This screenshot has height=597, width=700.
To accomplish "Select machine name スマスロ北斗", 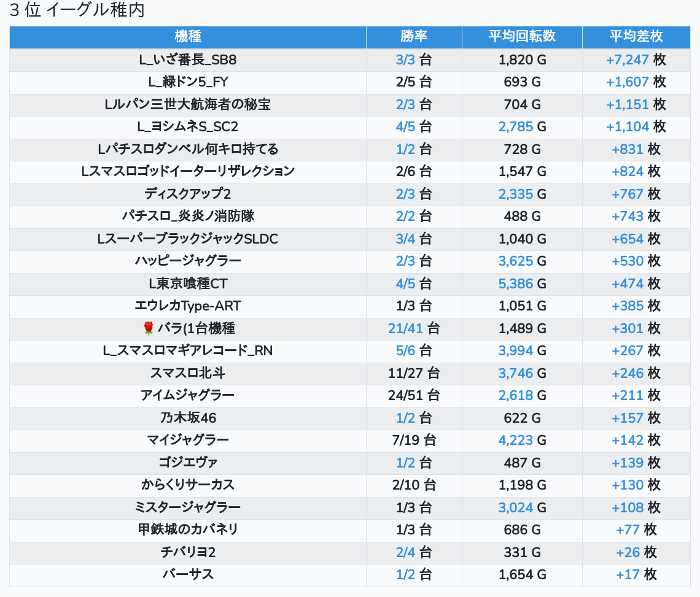I will pyautogui.click(x=188, y=373).
